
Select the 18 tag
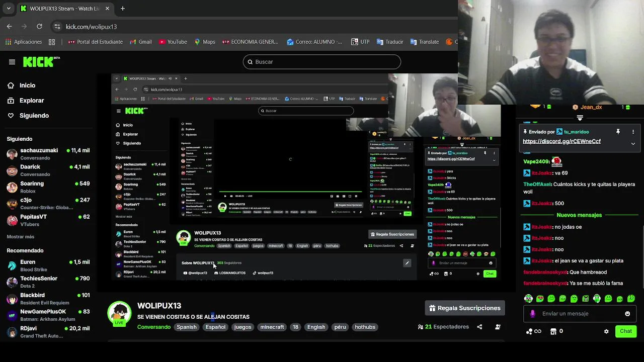tap(295, 327)
